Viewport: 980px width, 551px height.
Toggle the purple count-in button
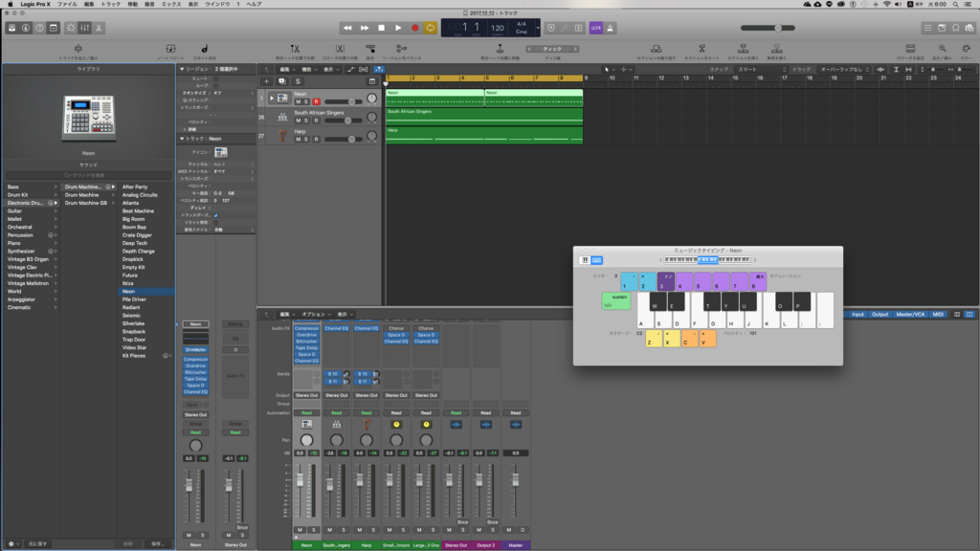click(595, 28)
